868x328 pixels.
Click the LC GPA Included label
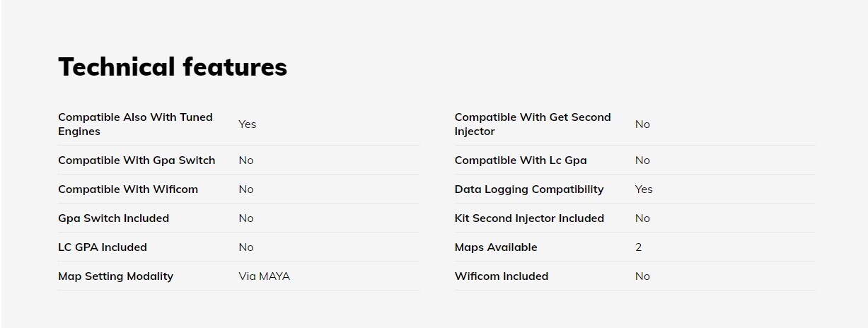point(103,247)
